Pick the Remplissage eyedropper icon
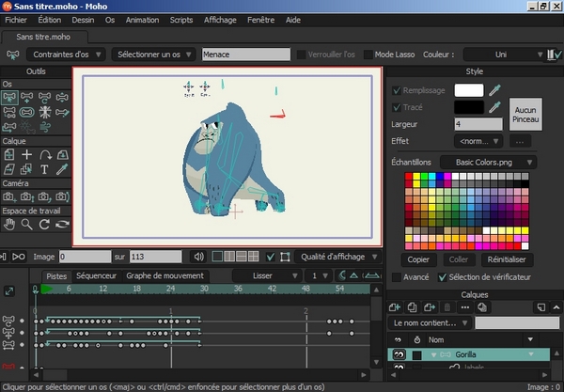Viewport: 564px width, 392px height. click(x=495, y=90)
